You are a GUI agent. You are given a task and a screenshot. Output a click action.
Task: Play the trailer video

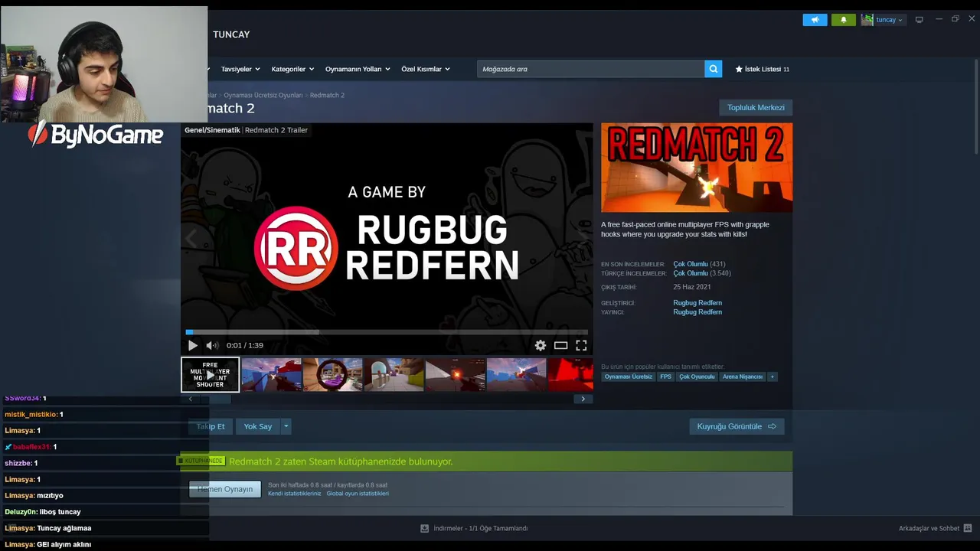pos(192,345)
